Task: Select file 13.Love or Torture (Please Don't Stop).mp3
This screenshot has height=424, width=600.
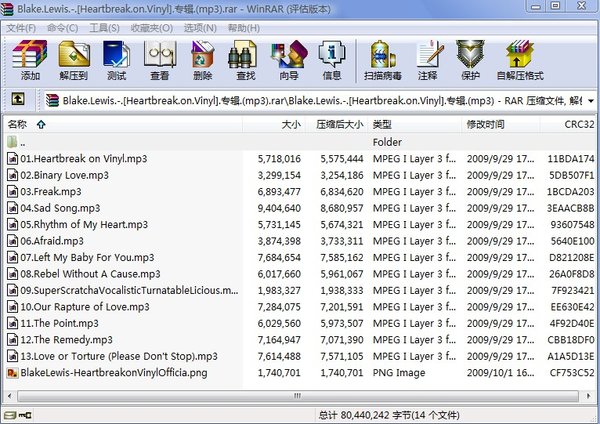Action: (119, 356)
